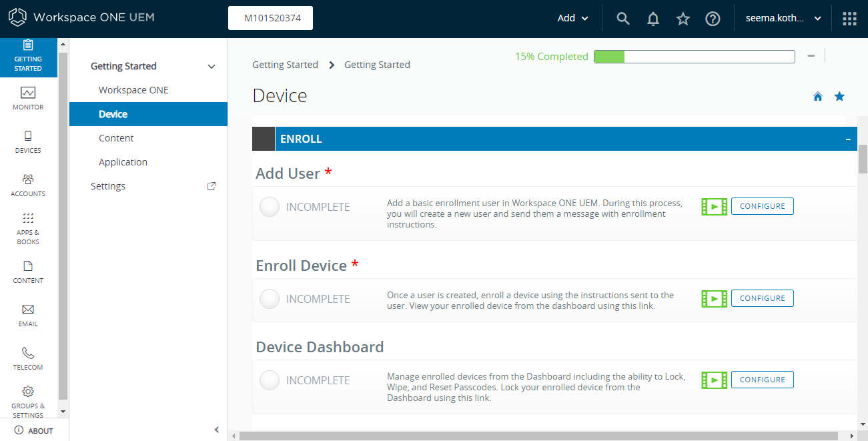Click sidebar scroll down arrow
This screenshot has height=441, width=868.
tap(63, 411)
